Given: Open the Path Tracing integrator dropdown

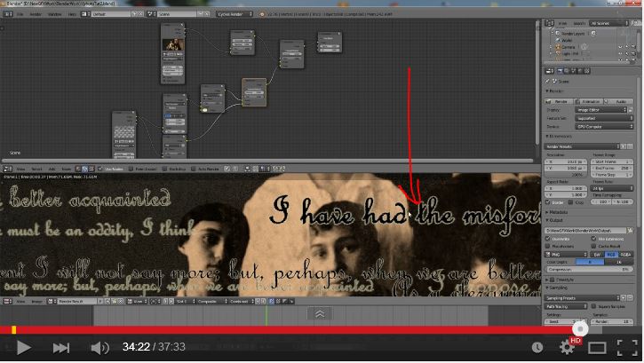Looking at the screenshot, I should pos(566,306).
